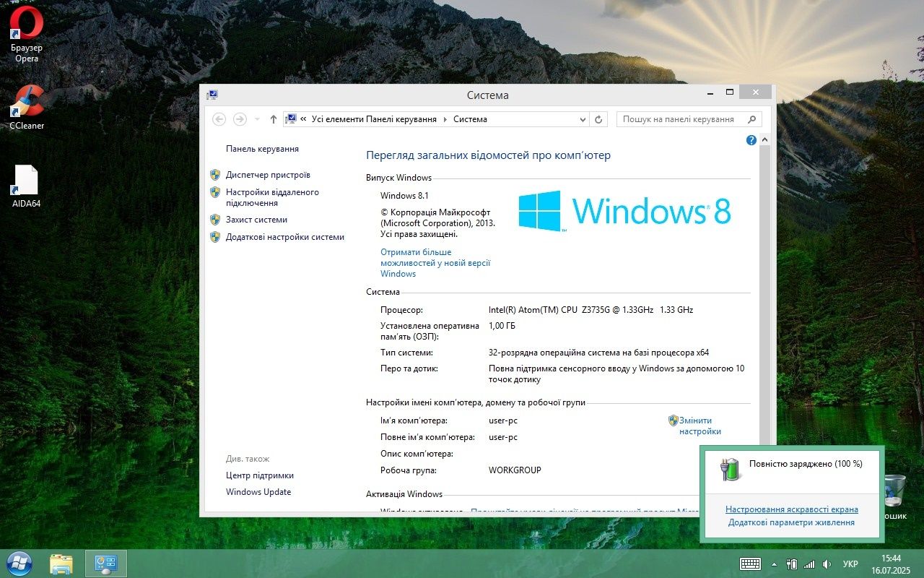Click Змінити настройки link
This screenshot has height=578, width=924.
(699, 426)
